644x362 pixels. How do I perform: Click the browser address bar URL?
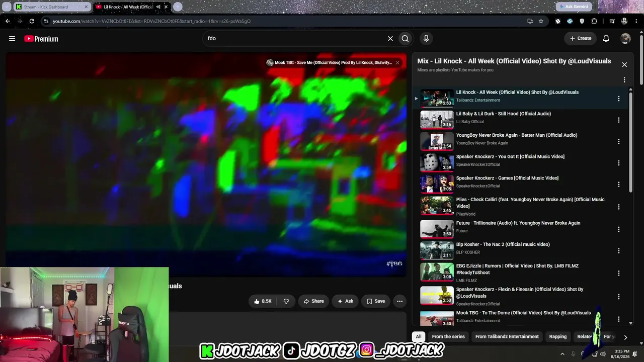click(151, 21)
